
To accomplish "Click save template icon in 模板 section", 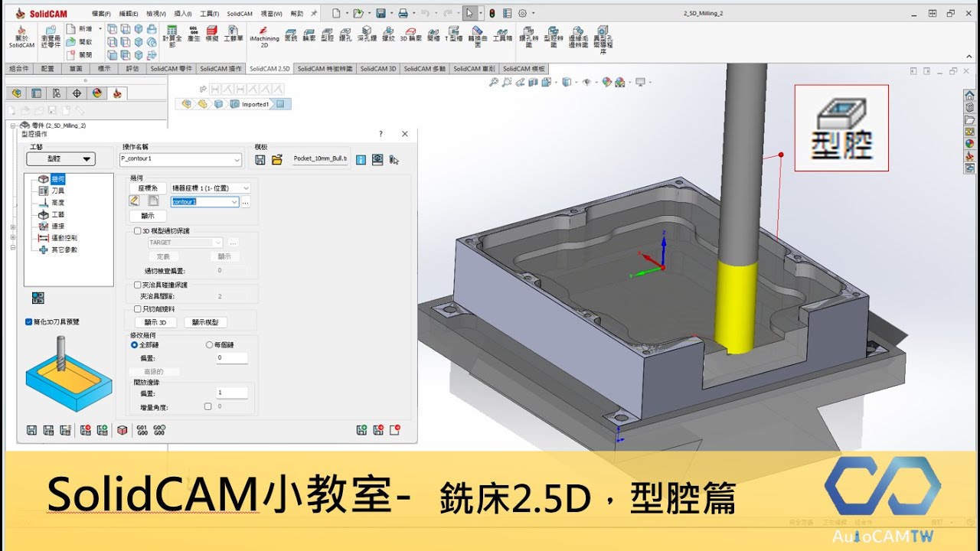I will click(260, 159).
